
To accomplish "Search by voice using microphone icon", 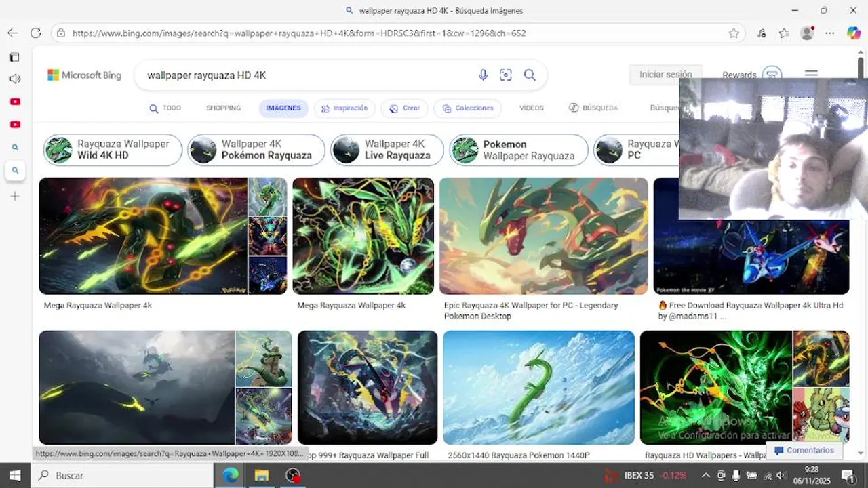I will click(x=483, y=75).
